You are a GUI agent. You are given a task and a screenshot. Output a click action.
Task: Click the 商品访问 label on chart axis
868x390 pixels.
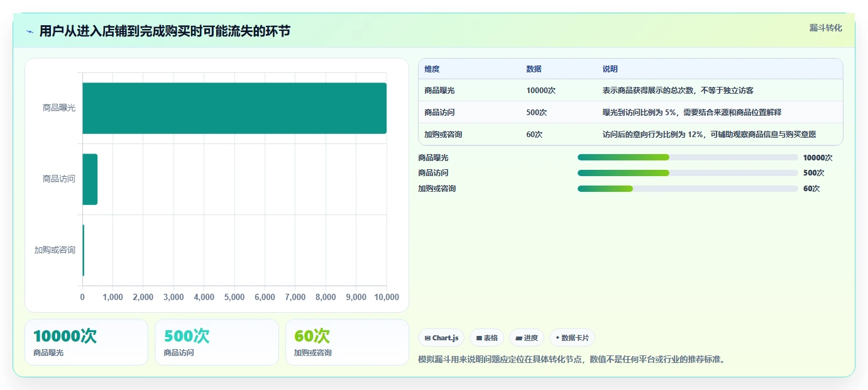59,179
